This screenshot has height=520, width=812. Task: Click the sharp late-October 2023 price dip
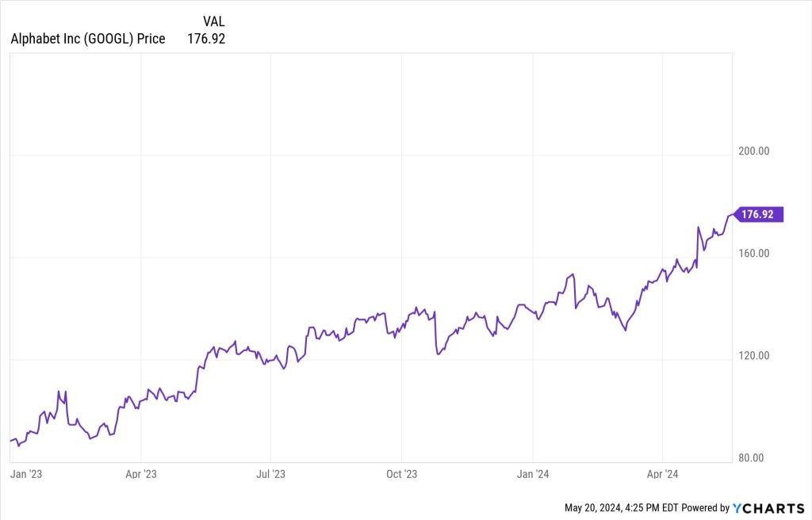[x=439, y=354]
